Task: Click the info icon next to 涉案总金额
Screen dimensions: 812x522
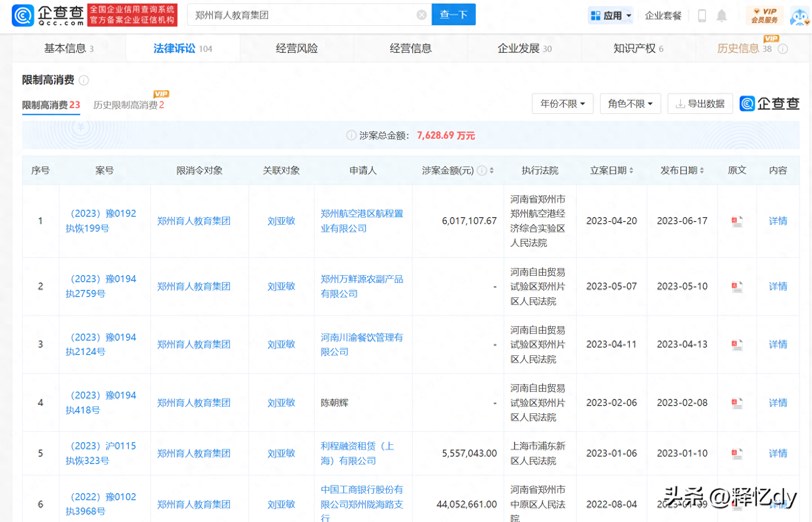Action: pos(351,135)
